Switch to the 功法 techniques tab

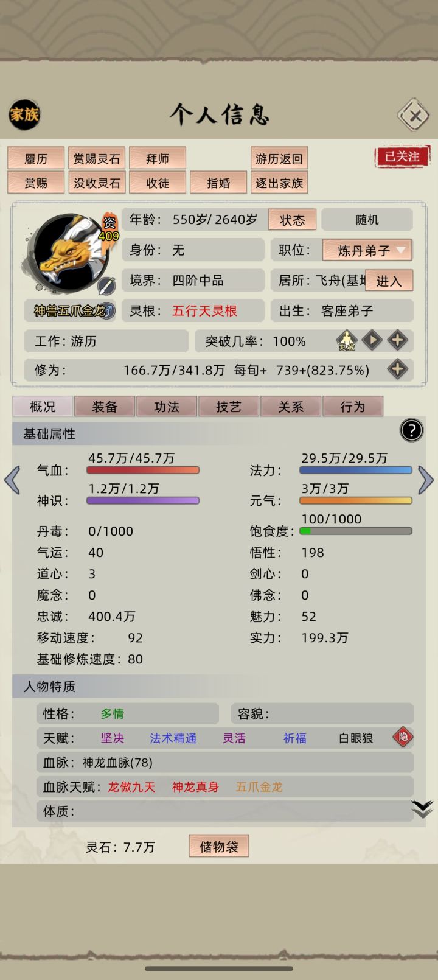(x=167, y=407)
